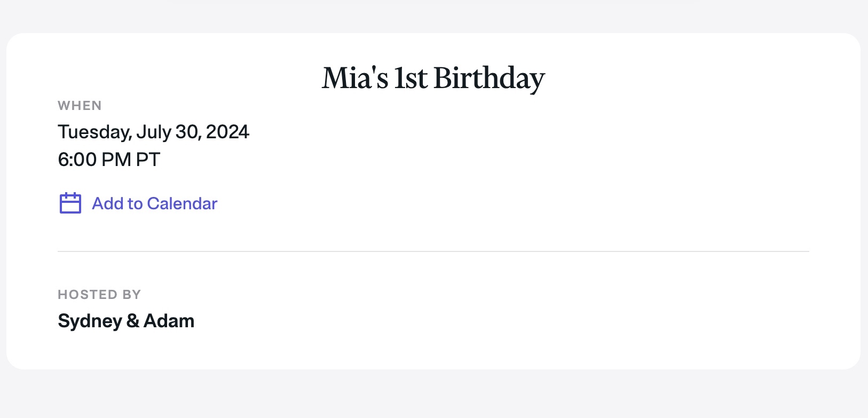Image resolution: width=868 pixels, height=418 pixels.
Task: Click the Mia's 1st Birthday event title
Action: (x=433, y=78)
